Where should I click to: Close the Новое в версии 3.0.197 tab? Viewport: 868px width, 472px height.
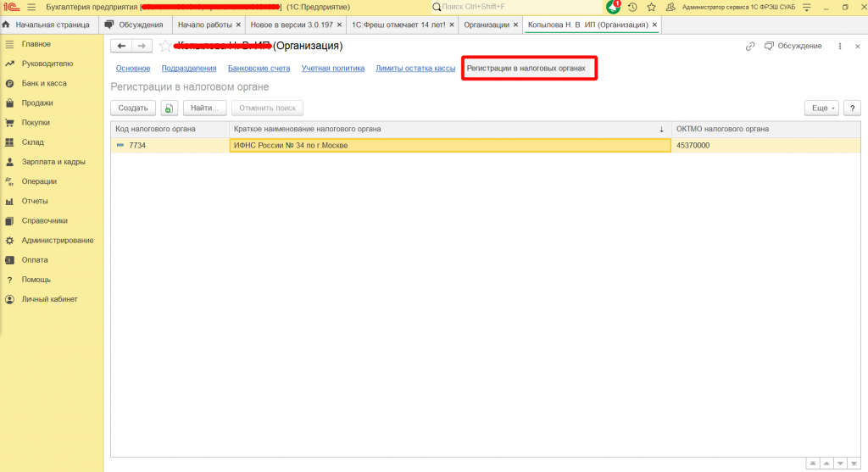point(339,25)
